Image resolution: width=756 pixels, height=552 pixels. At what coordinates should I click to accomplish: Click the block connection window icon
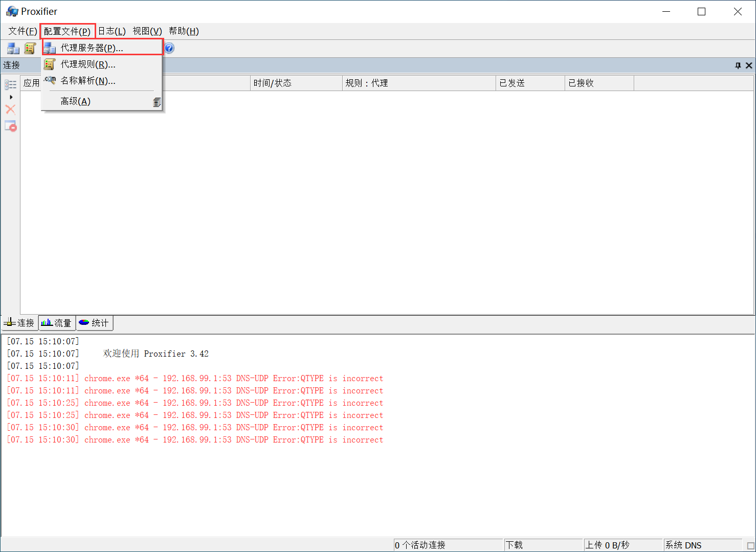tap(11, 126)
